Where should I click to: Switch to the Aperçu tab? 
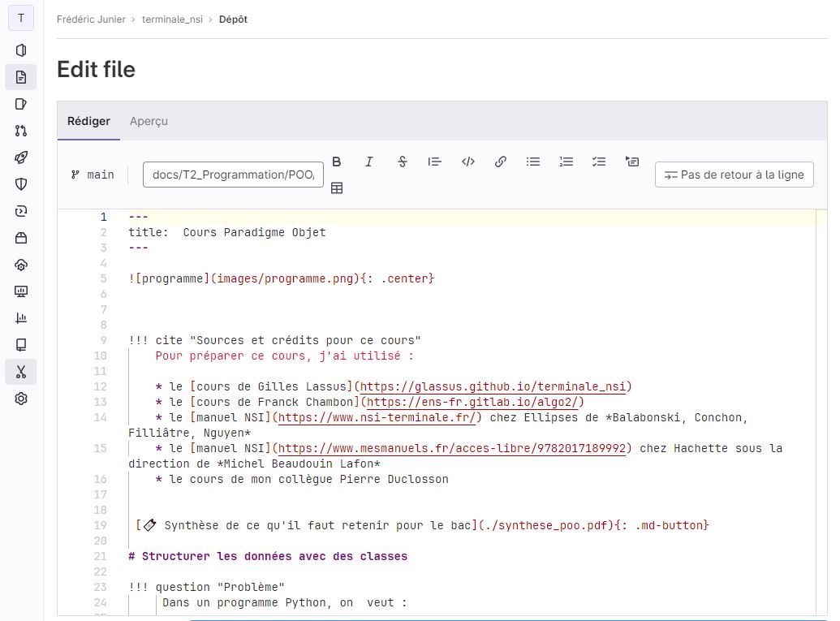149,121
